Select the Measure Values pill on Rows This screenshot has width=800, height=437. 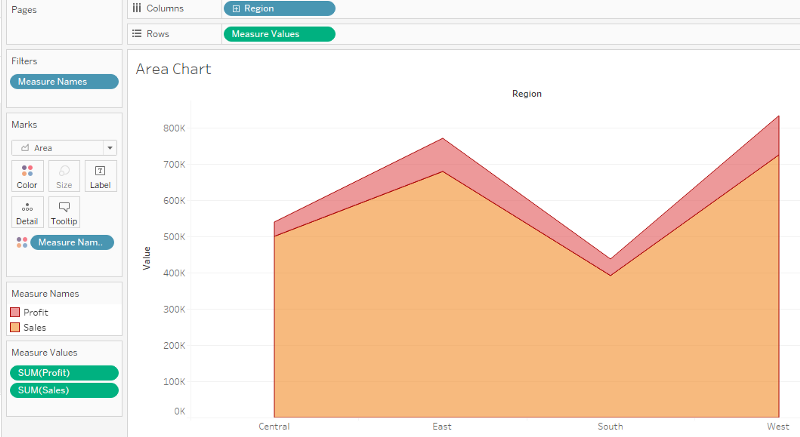click(x=280, y=34)
